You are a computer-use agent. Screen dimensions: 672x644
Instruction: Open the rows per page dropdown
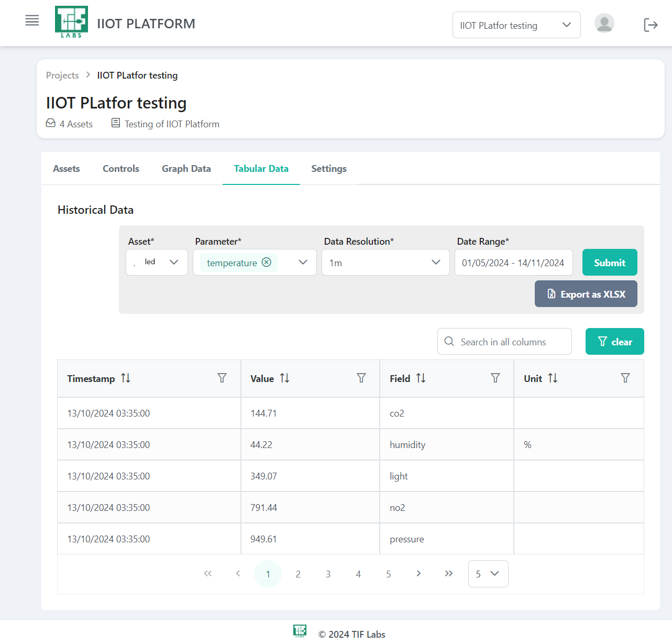[x=488, y=574]
